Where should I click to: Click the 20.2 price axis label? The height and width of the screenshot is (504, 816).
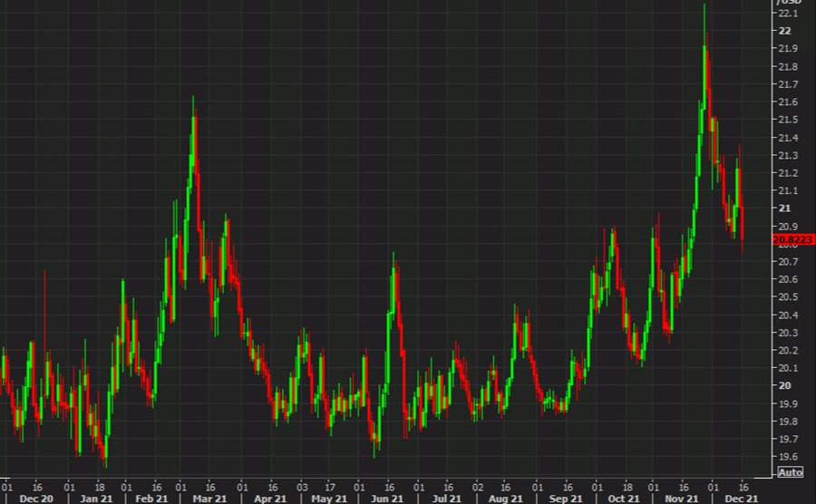788,350
